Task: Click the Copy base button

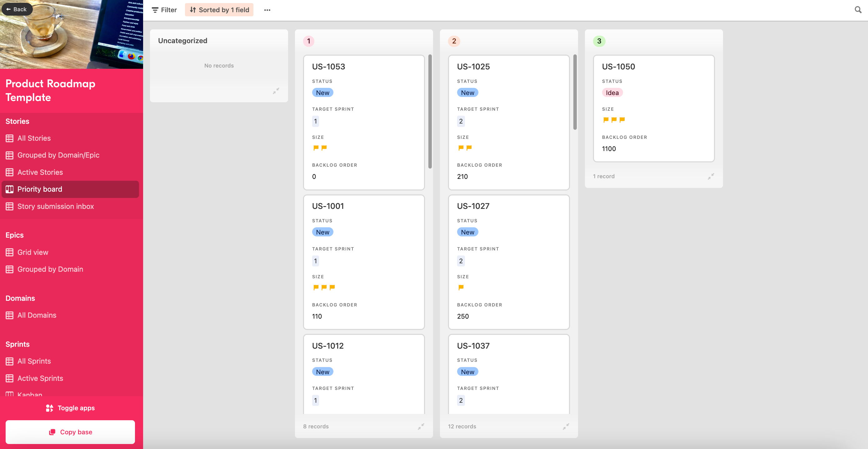Action: pyautogui.click(x=70, y=432)
